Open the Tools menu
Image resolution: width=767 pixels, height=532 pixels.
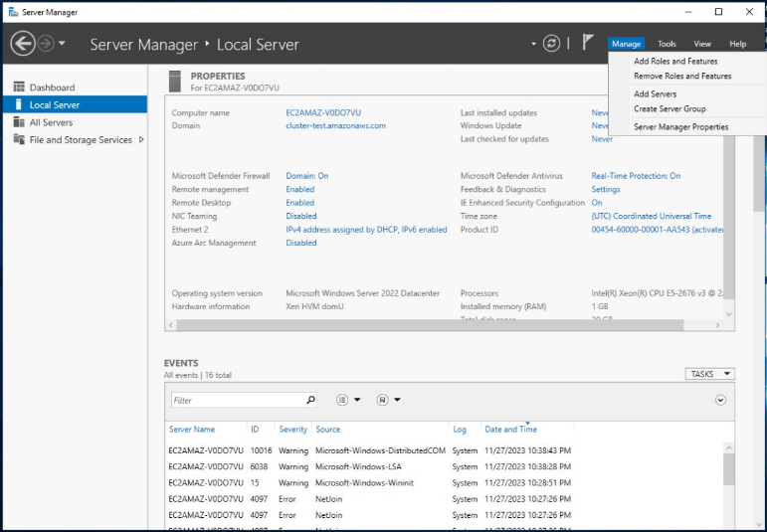[x=667, y=44]
